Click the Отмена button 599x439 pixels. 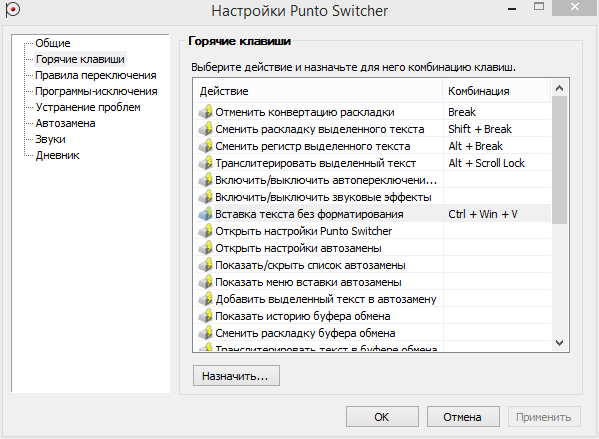[463, 416]
